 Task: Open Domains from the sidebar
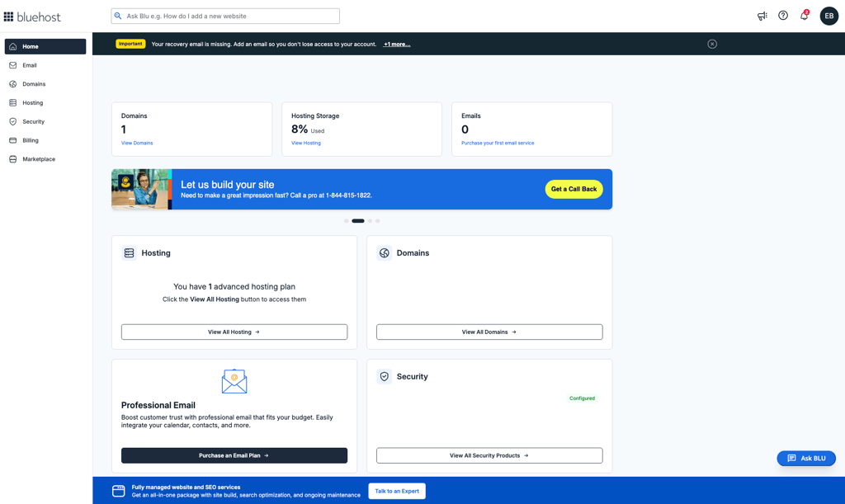(45, 84)
